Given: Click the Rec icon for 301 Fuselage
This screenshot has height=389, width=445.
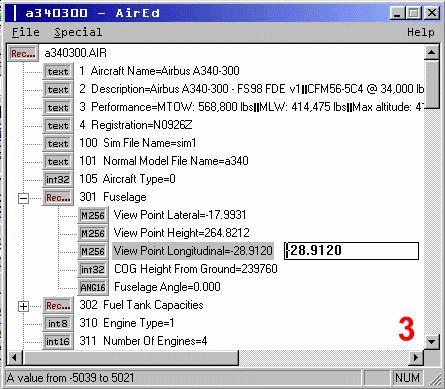Looking at the screenshot, I should (x=58, y=197).
